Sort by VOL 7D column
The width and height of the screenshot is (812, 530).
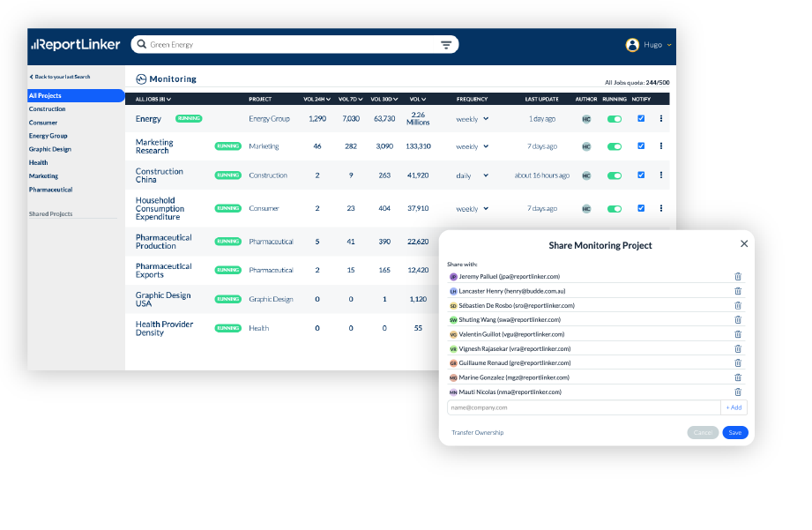351,99
